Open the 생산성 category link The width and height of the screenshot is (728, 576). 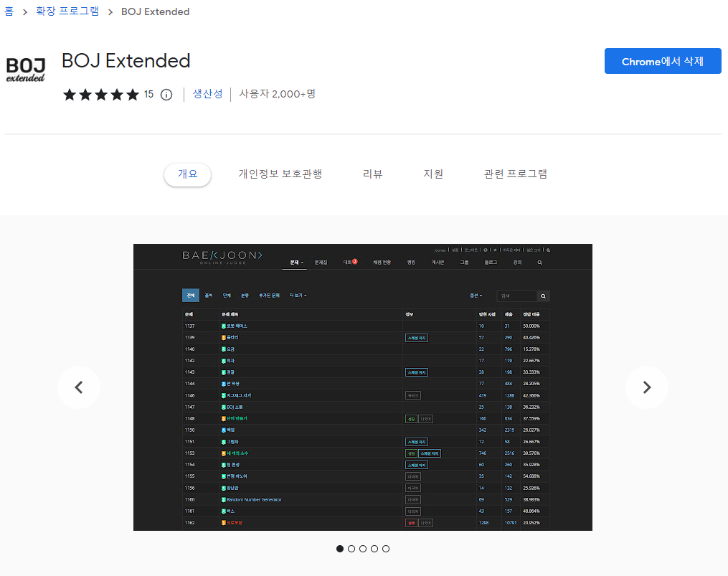click(x=207, y=94)
